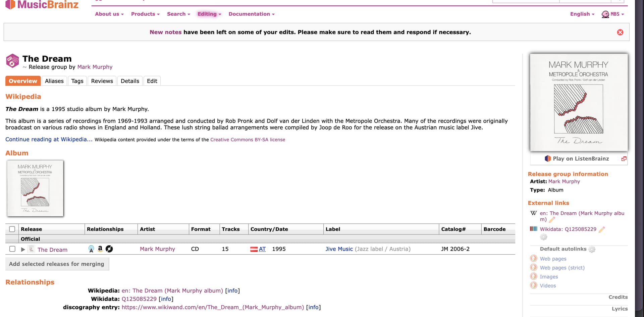Click the DuckDuckGo icon beside Web pages (strict)
644x317 pixels.
[x=534, y=267]
